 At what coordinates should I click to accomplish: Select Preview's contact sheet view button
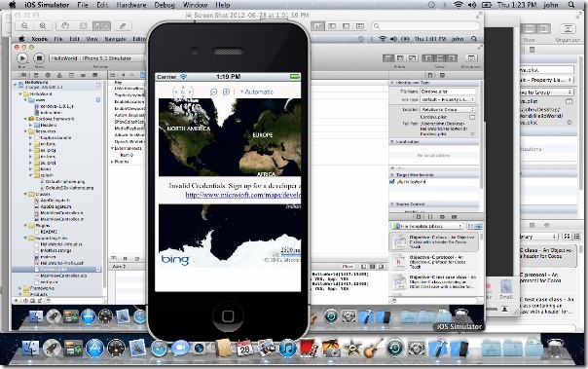tap(360, 26)
